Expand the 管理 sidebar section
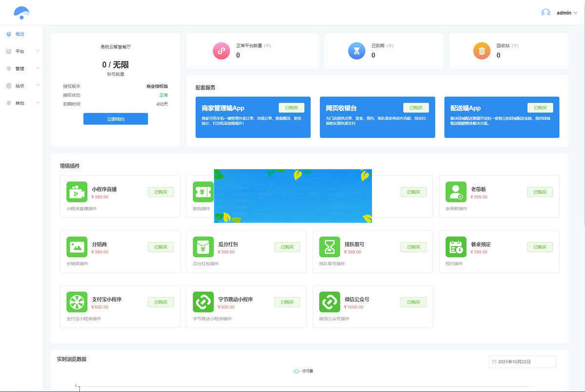The width and height of the screenshot is (585, 392). click(x=19, y=68)
